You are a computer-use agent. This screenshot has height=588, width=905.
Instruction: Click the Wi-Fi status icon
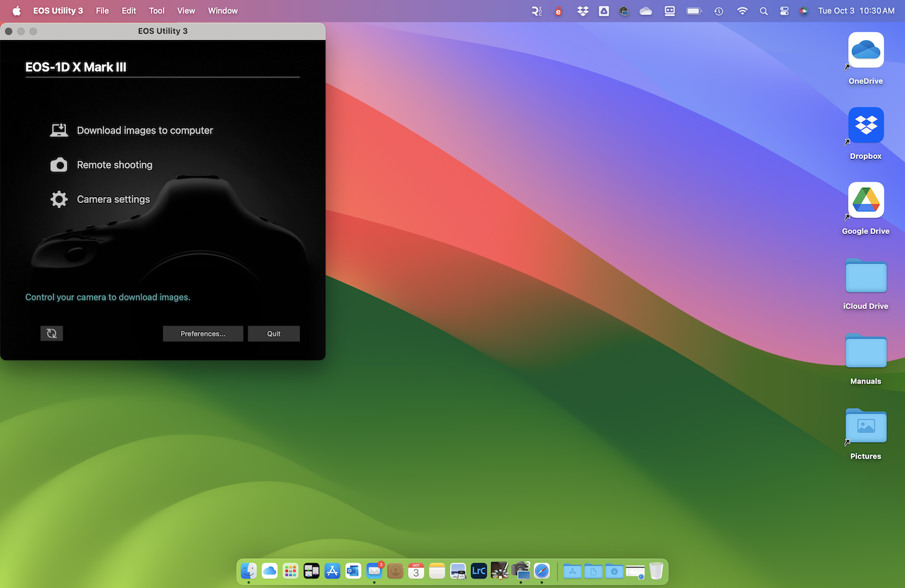(742, 11)
